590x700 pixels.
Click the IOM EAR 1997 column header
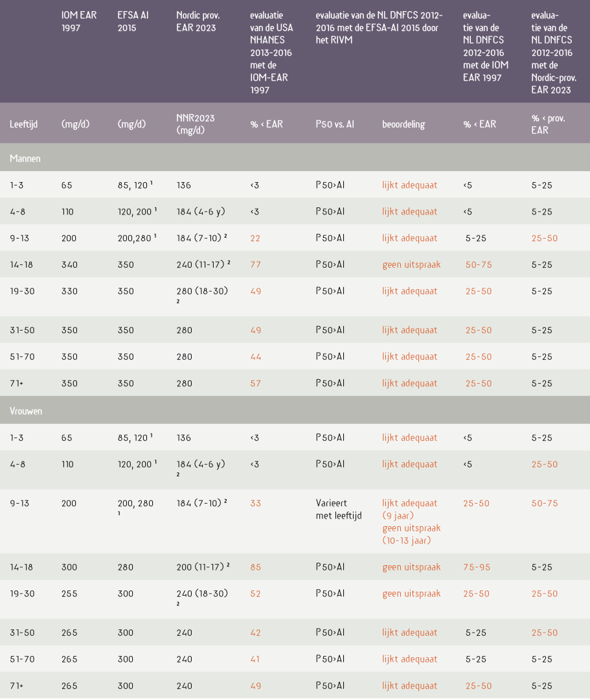tap(79, 22)
